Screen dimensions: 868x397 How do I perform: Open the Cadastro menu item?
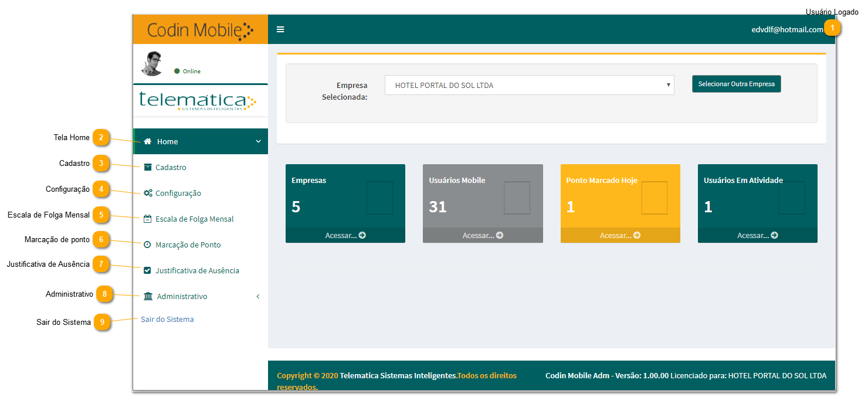pyautogui.click(x=201, y=167)
